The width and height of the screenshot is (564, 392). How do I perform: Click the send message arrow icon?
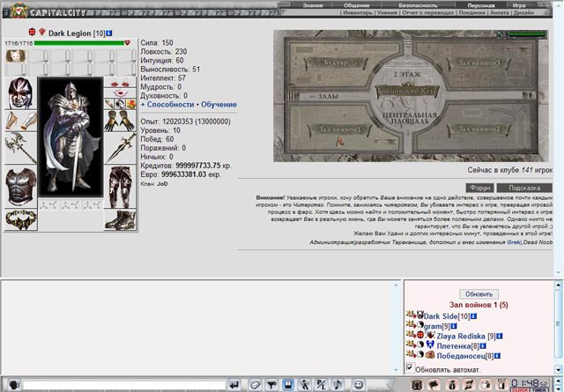235,385
